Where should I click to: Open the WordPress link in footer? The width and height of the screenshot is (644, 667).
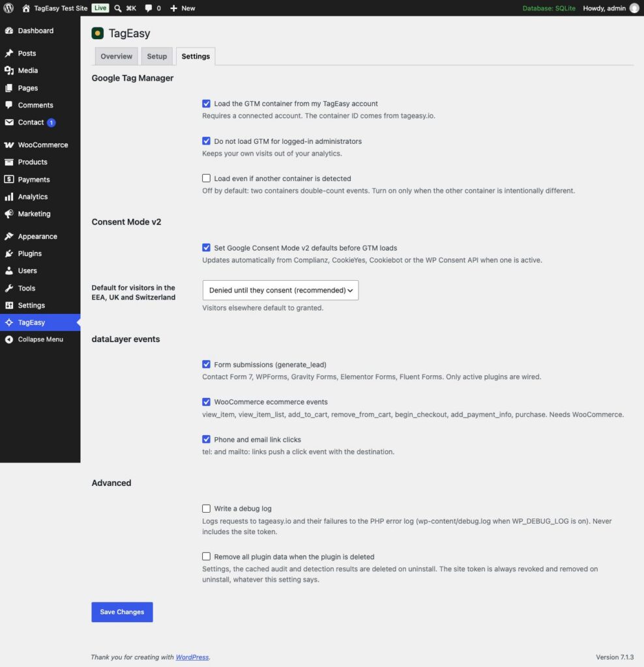[192, 657]
